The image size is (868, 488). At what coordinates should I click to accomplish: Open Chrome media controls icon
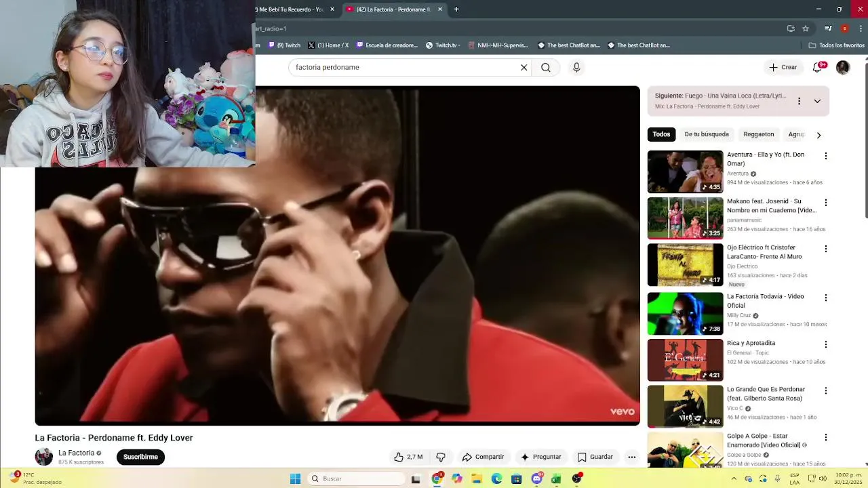click(x=828, y=28)
